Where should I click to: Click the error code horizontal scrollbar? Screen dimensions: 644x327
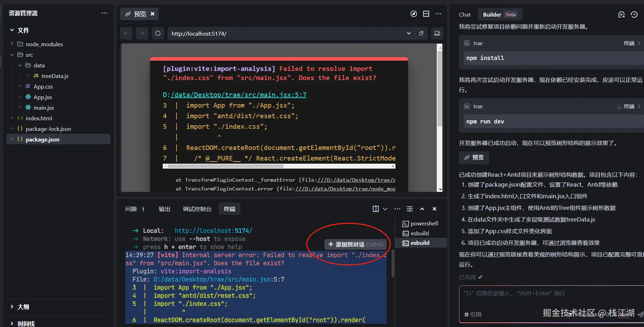click(x=225, y=166)
